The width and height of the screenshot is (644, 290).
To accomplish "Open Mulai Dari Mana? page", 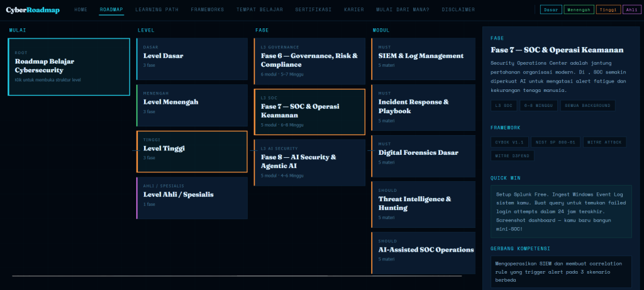I will 403,9.
